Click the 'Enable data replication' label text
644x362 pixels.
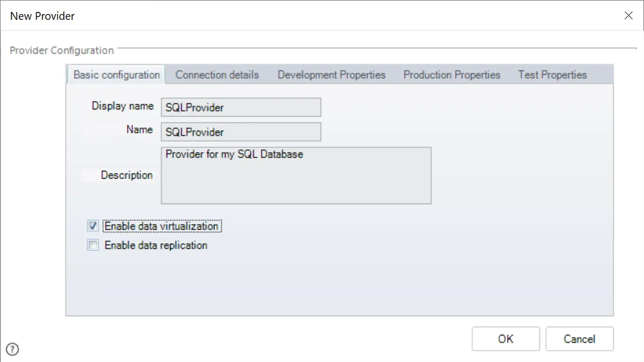tap(156, 245)
